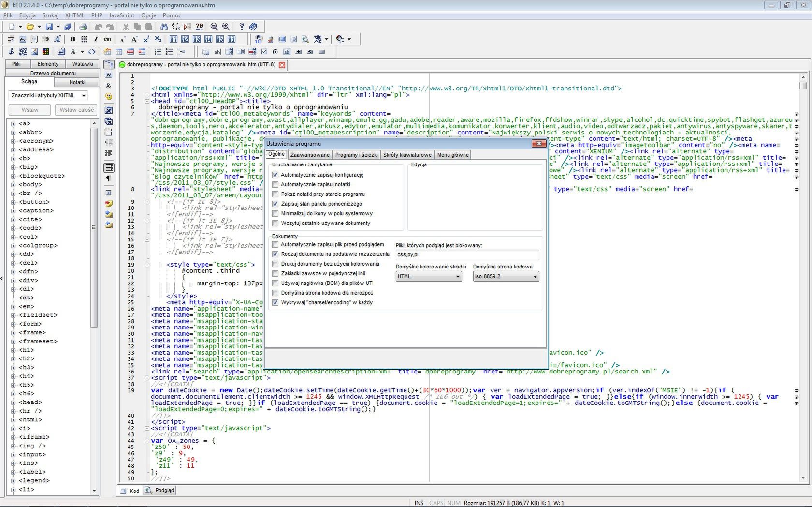The height and width of the screenshot is (507, 812).
Task: Open the Elementy panel tab
Action: pyautogui.click(x=48, y=64)
